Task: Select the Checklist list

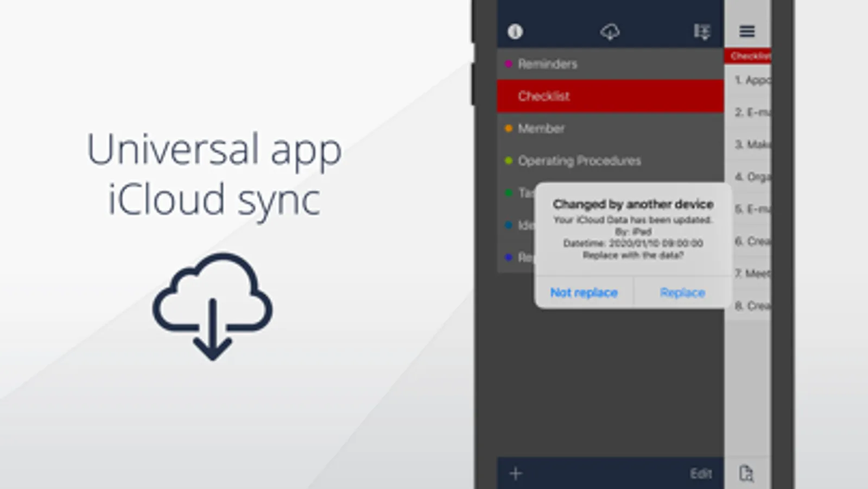Action: point(610,96)
